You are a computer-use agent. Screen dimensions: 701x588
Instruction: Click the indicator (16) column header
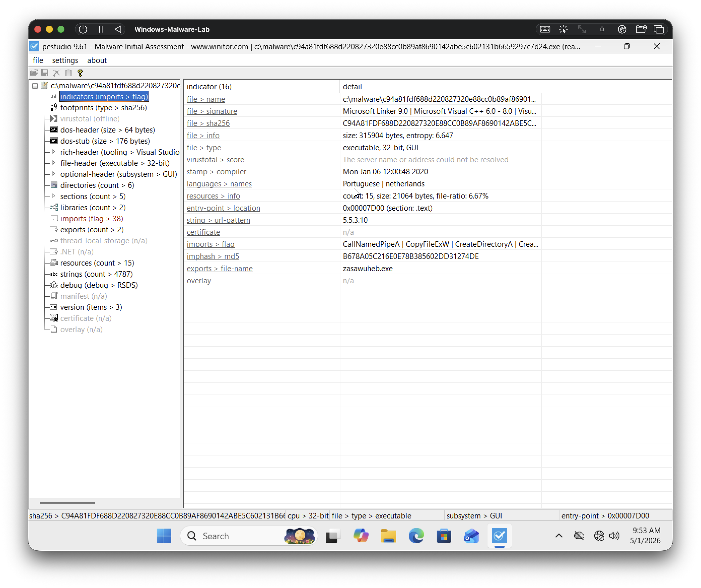pos(262,86)
